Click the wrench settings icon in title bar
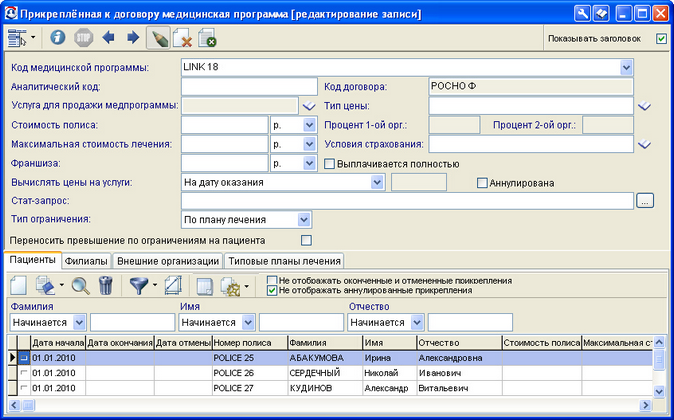The image size is (674, 420). pos(582,14)
